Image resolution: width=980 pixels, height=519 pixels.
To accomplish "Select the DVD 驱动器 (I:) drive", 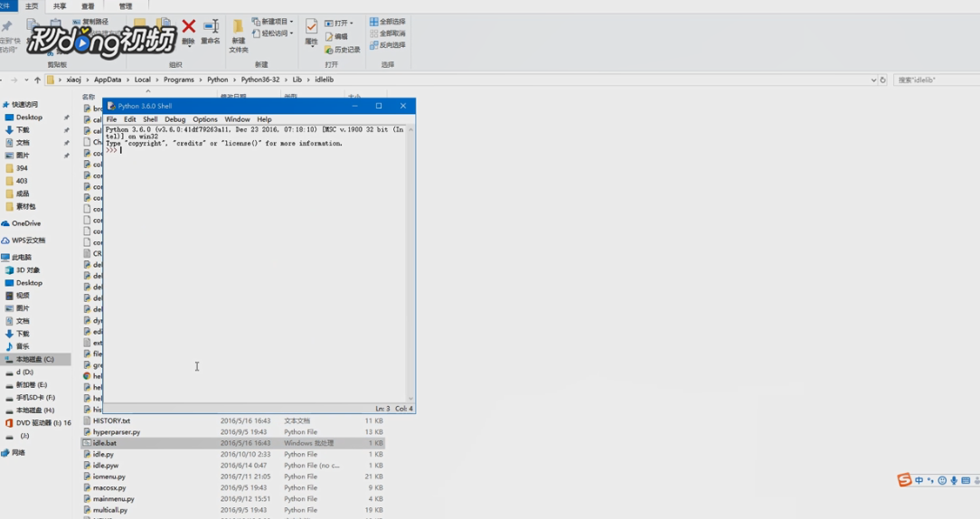I will 38,423.
